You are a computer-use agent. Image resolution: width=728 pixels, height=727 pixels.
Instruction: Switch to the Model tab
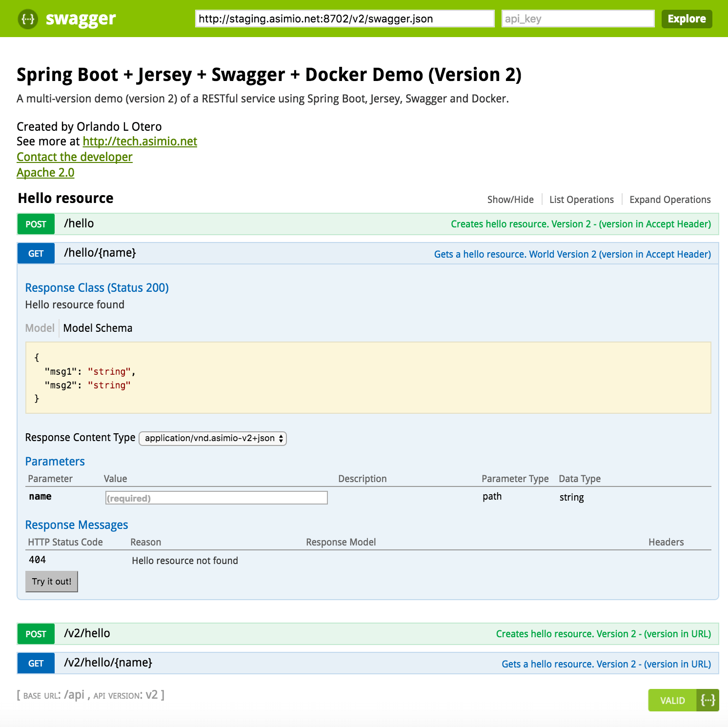(40, 328)
